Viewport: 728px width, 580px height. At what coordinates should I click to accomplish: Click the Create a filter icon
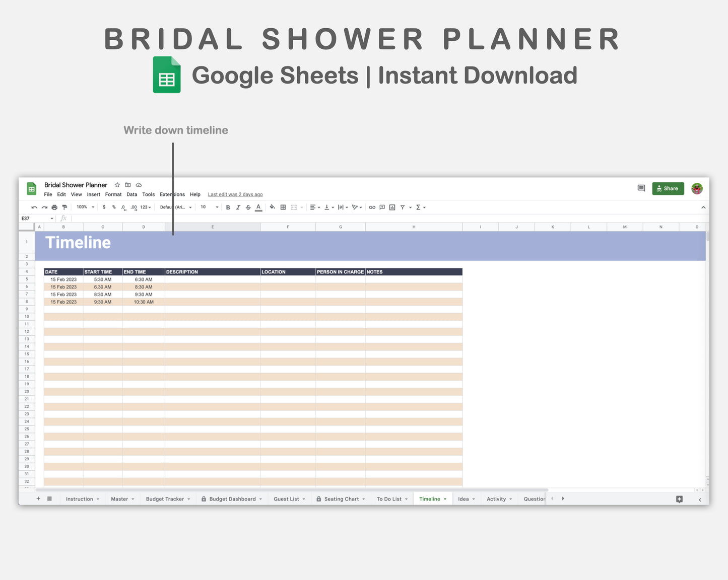pos(402,207)
